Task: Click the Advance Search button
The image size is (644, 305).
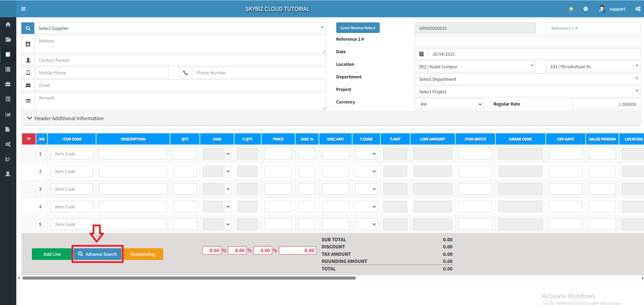Action: pyautogui.click(x=97, y=254)
